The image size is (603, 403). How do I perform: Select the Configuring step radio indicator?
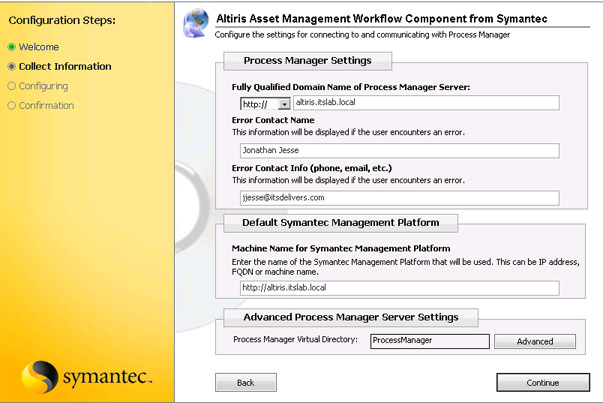coord(12,86)
